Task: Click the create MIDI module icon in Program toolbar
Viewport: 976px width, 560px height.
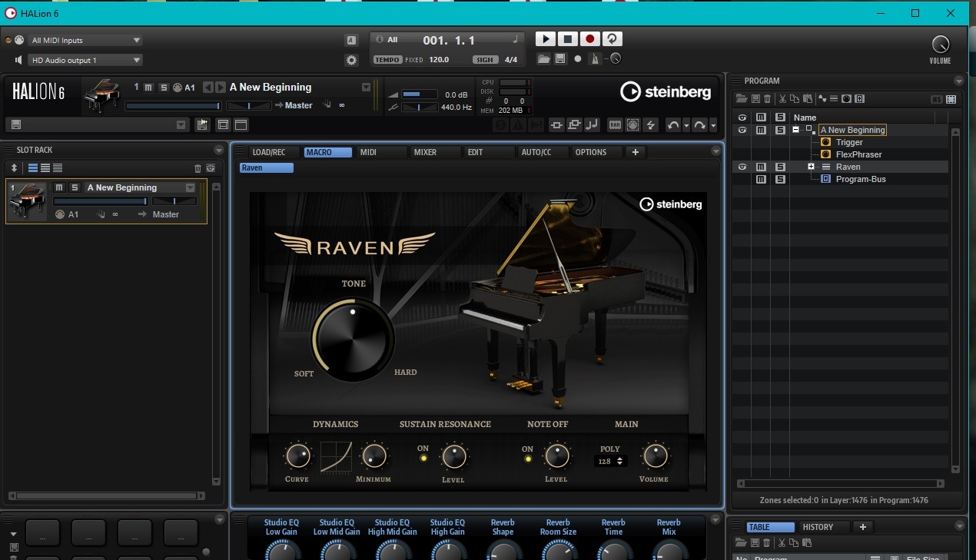Action: [x=847, y=98]
